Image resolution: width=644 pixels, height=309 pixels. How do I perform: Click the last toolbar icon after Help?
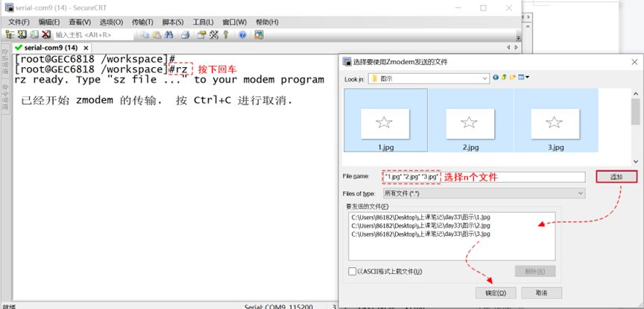click(259, 35)
